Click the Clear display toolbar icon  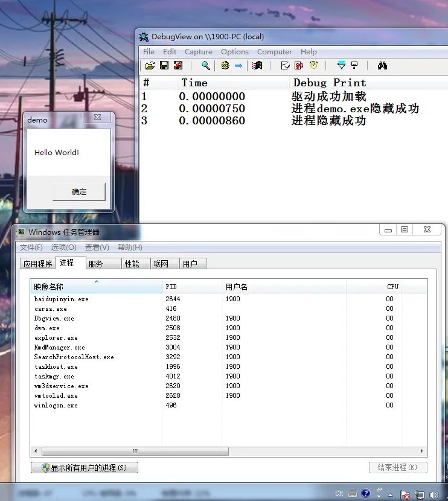coord(178,66)
